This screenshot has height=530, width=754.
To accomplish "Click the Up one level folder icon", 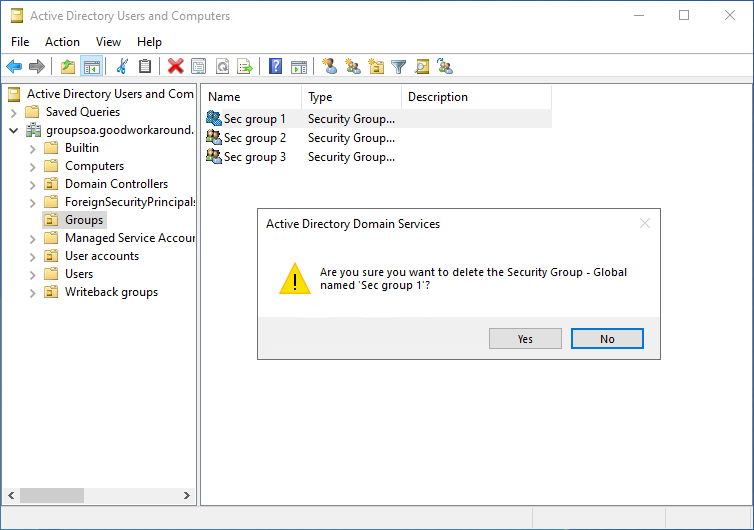I will 68,67.
